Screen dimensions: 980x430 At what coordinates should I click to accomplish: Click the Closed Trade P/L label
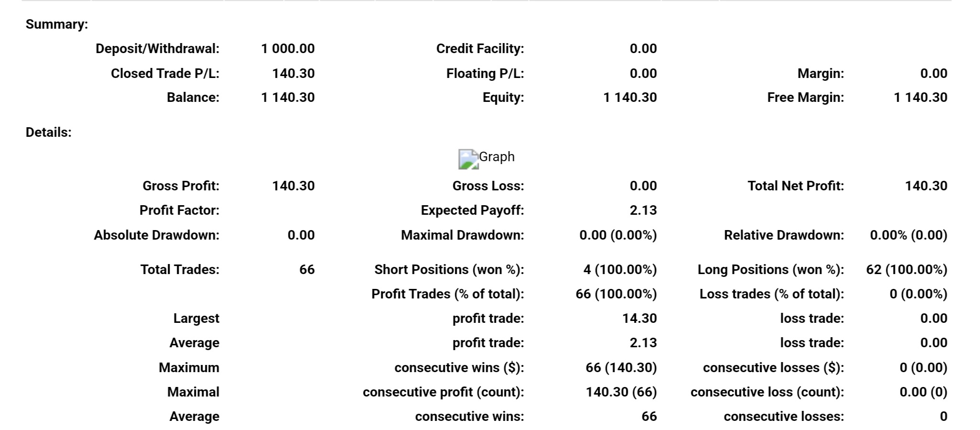tap(165, 74)
